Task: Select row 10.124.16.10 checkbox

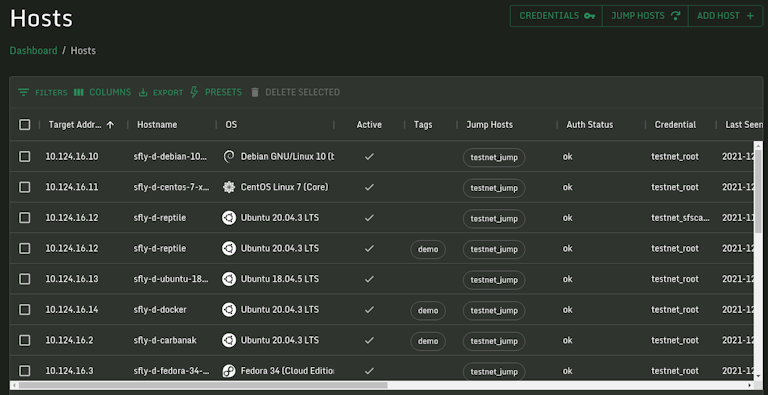Action: pyautogui.click(x=24, y=156)
